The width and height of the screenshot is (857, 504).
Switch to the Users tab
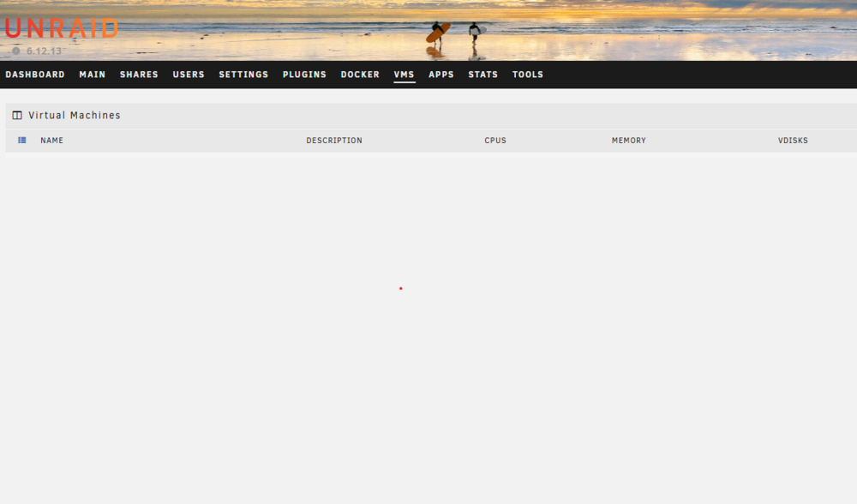(189, 75)
